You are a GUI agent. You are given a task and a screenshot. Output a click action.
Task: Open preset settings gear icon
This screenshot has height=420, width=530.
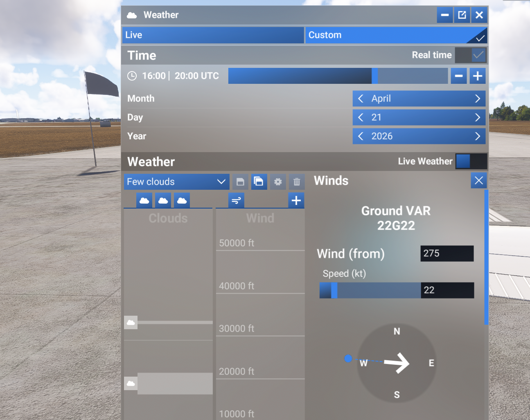click(278, 182)
